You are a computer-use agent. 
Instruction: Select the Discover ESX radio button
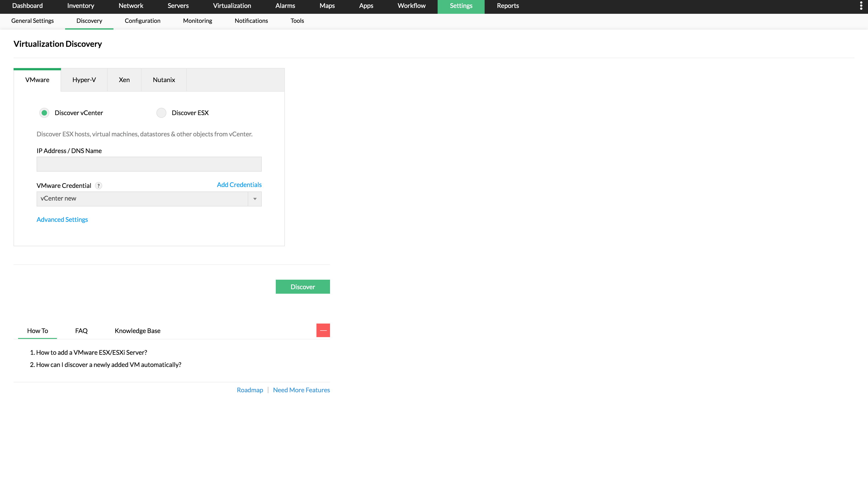pos(161,113)
